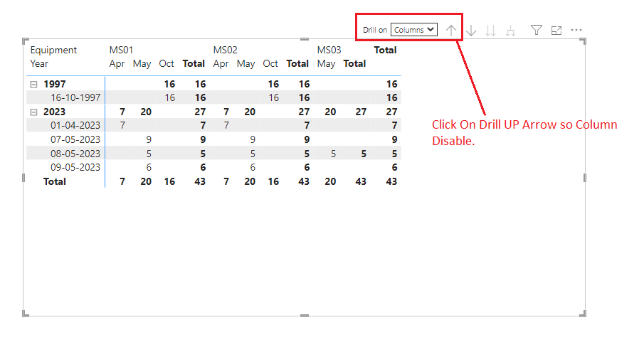Click May header under MS01
This screenshot has width=644, height=352.
(x=142, y=64)
